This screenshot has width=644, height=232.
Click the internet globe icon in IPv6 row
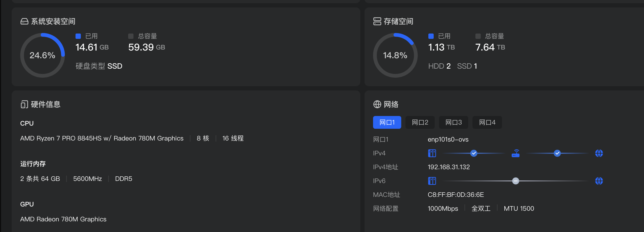tap(599, 181)
